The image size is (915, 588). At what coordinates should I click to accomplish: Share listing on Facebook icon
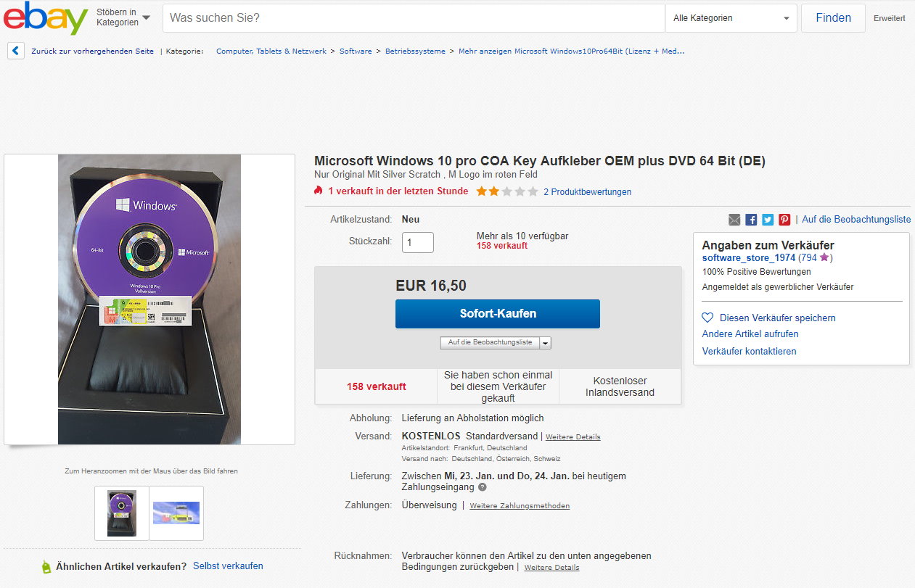point(751,220)
